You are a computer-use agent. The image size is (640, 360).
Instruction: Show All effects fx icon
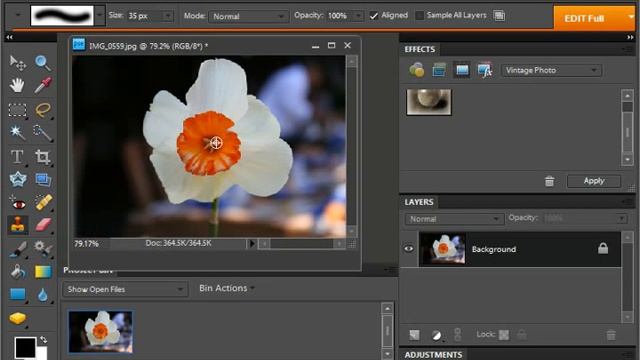(484, 70)
